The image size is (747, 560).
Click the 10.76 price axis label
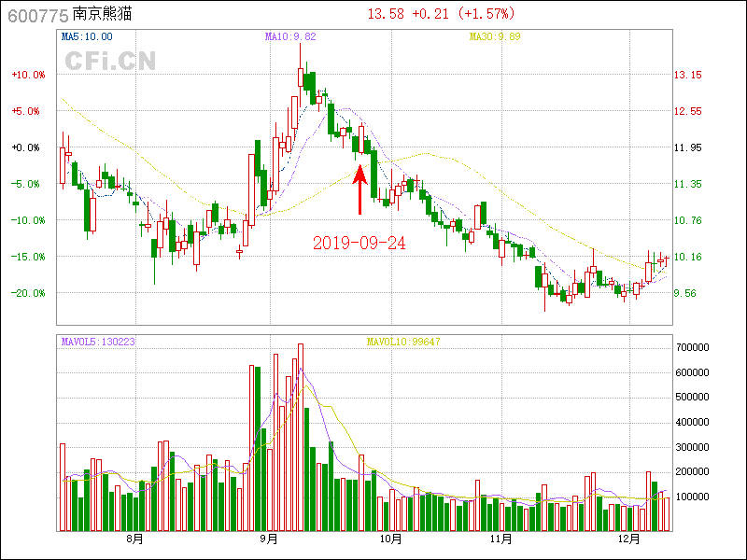687,220
